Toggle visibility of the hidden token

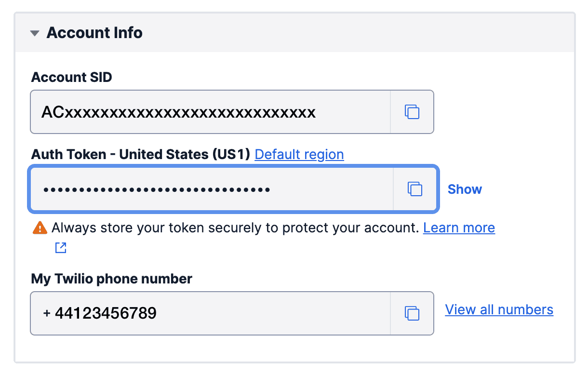464,189
